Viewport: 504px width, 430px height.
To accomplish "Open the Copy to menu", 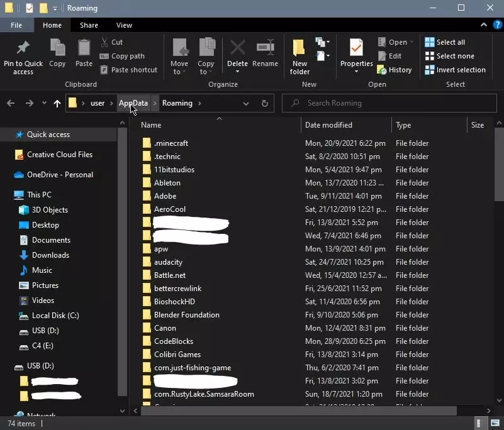I will click(206, 57).
